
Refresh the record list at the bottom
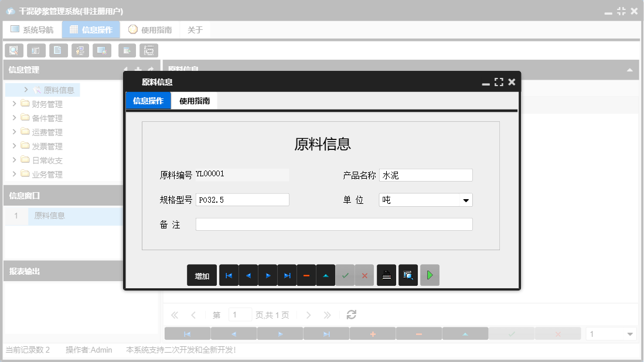[x=350, y=315]
